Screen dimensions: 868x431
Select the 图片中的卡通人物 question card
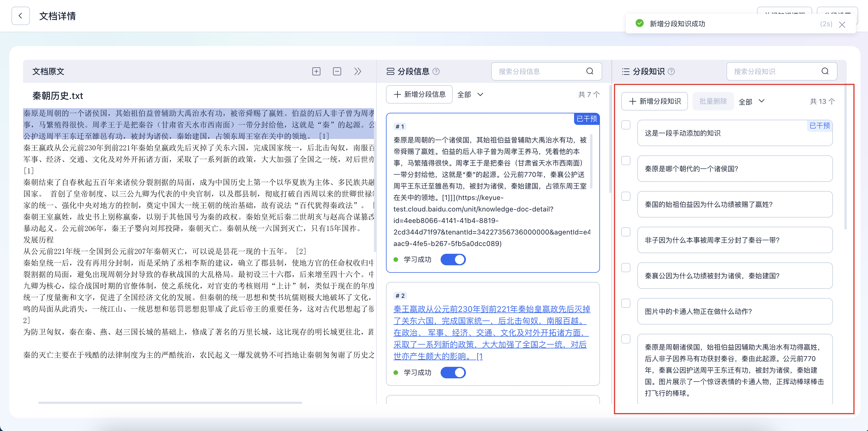[x=735, y=311]
